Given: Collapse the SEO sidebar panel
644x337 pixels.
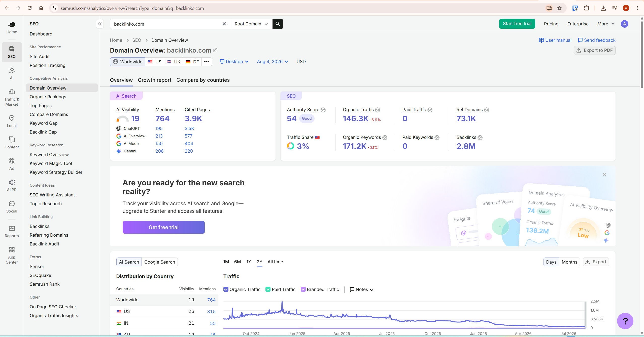Looking at the screenshot, I should pos(100,24).
